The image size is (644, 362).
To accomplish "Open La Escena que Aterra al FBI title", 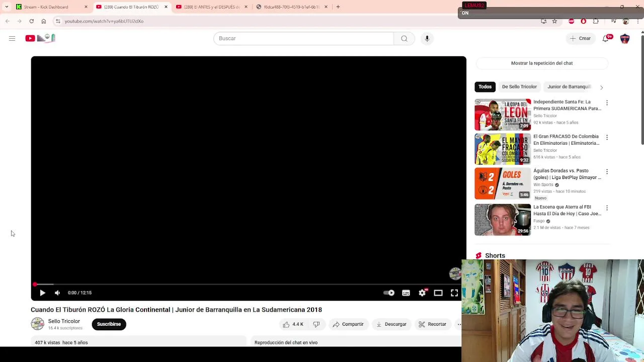I will pos(567,210).
